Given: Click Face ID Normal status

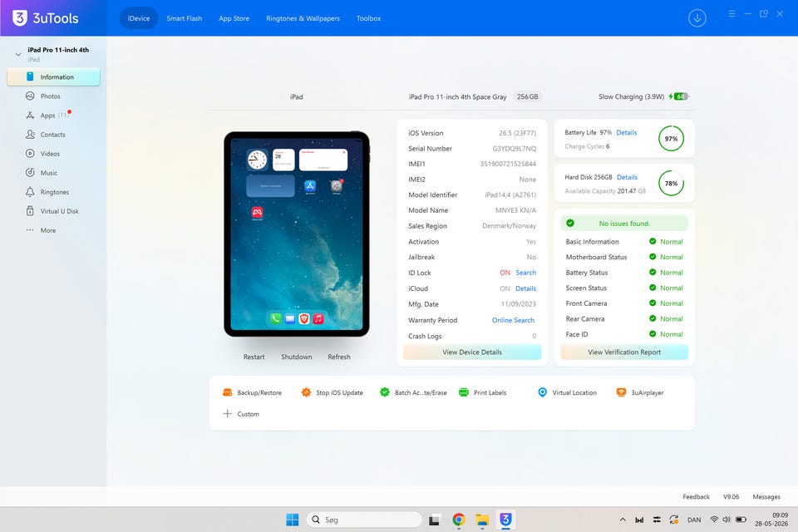Looking at the screenshot, I should (666, 334).
